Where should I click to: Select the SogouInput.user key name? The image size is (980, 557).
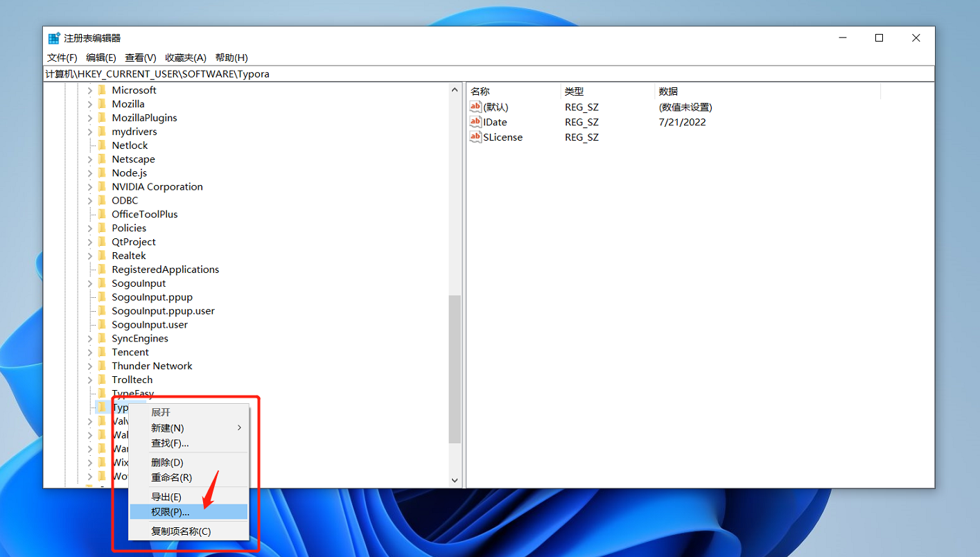coord(150,325)
